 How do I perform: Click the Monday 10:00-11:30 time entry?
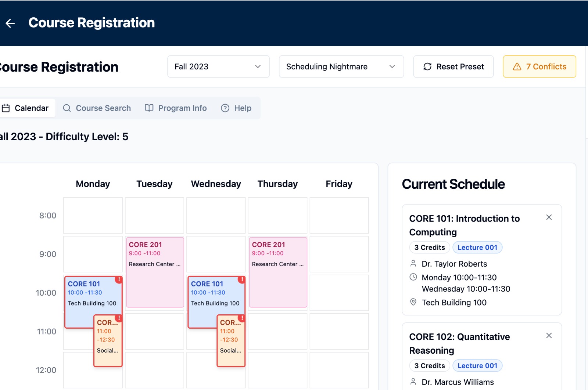click(x=459, y=278)
